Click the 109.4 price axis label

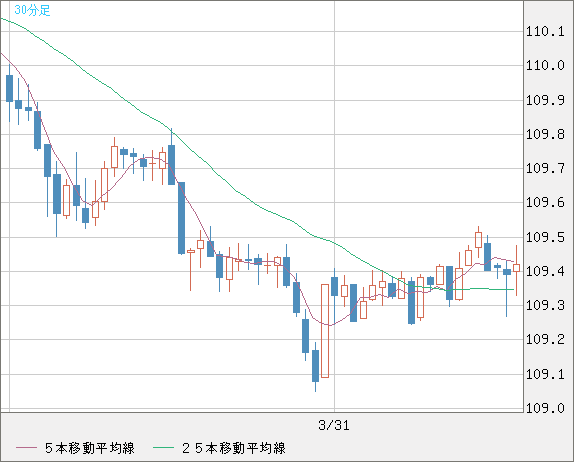545,271
